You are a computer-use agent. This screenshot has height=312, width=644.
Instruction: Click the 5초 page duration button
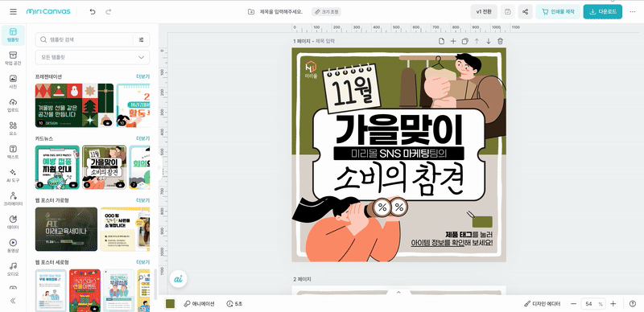coord(234,304)
